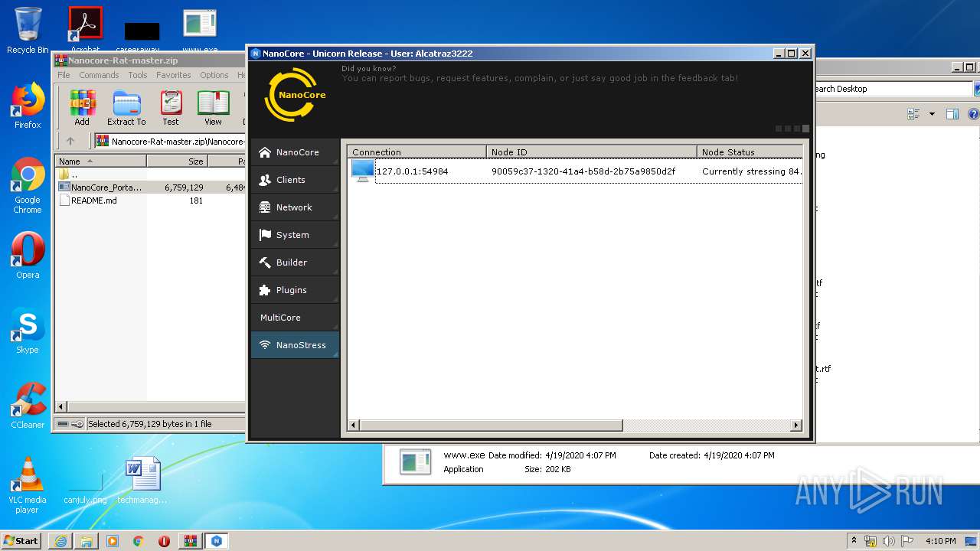The height and width of the screenshot is (551, 980).
Task: Click the WinRAR Add toolbar icon
Action: [x=82, y=108]
